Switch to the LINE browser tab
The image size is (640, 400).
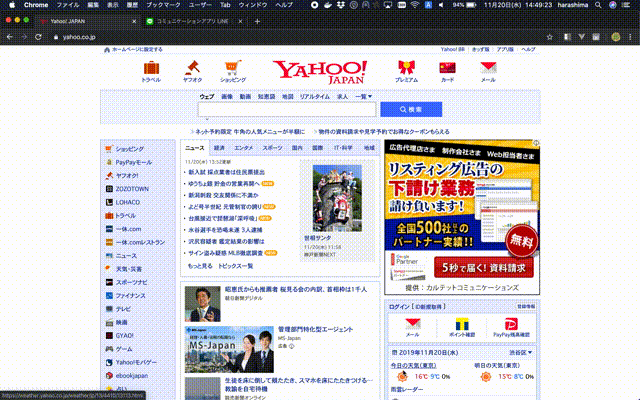coord(195,21)
